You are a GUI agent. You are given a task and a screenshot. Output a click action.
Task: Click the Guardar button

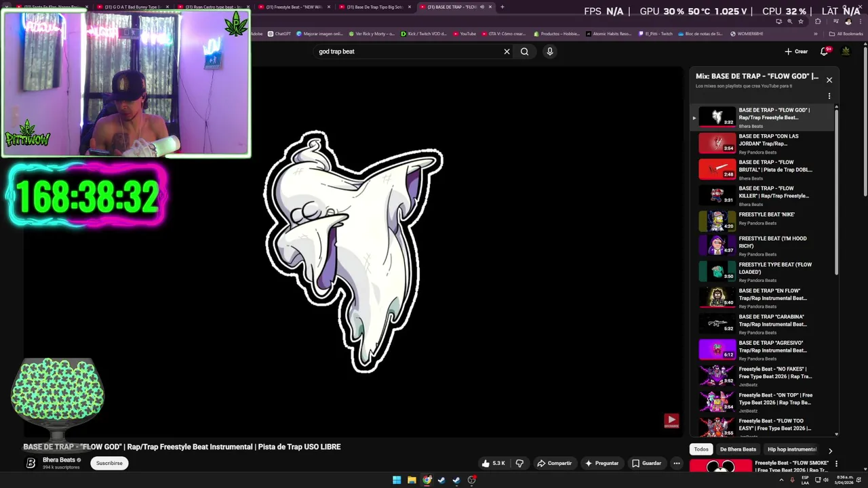pyautogui.click(x=646, y=464)
